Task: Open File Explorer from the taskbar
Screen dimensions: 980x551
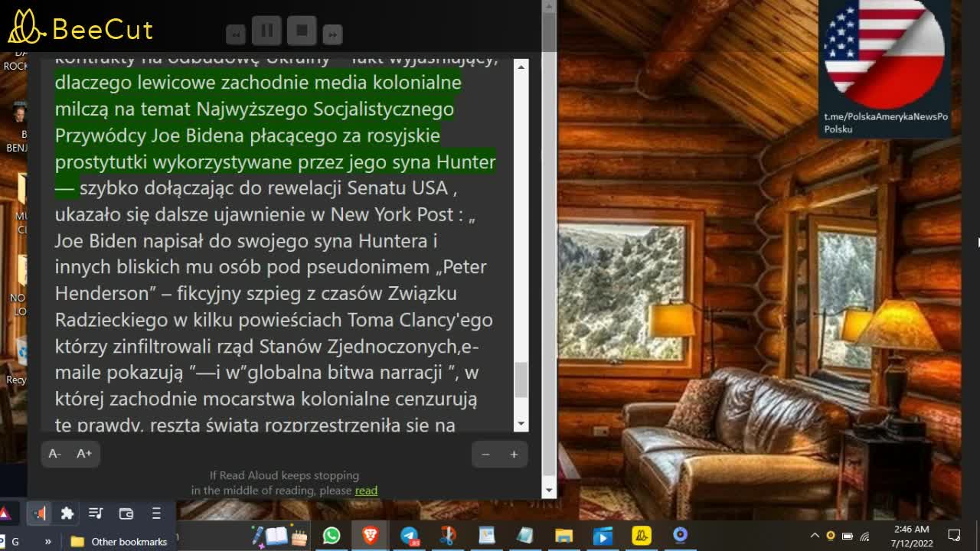Action: point(563,535)
